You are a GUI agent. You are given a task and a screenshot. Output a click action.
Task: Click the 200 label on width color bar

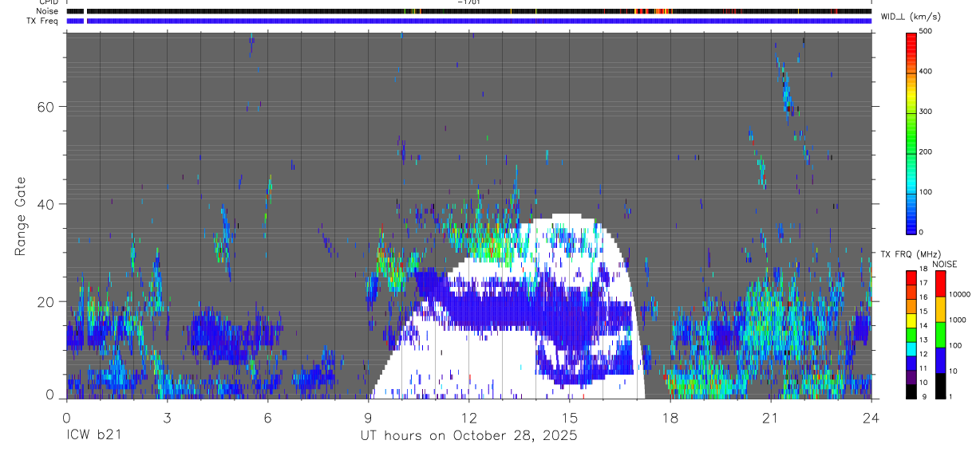[x=926, y=151]
